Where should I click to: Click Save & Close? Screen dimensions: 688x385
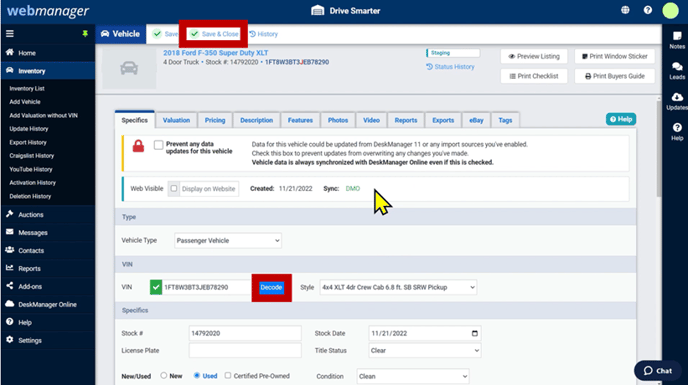pos(214,34)
